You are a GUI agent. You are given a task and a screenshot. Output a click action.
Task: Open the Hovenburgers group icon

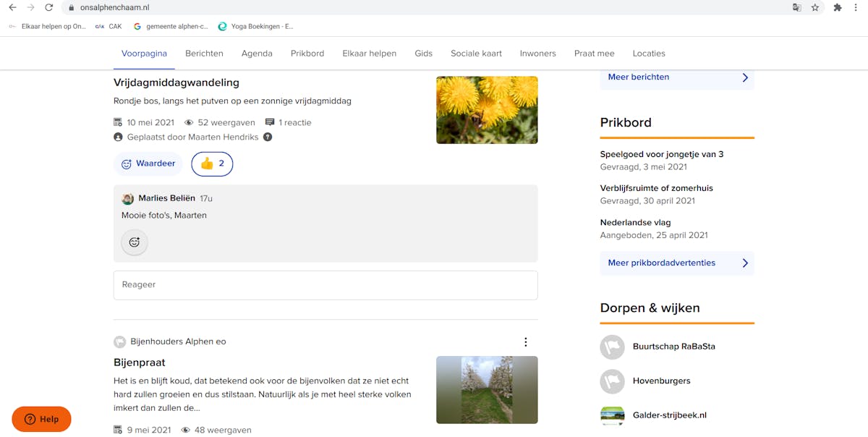[612, 381]
